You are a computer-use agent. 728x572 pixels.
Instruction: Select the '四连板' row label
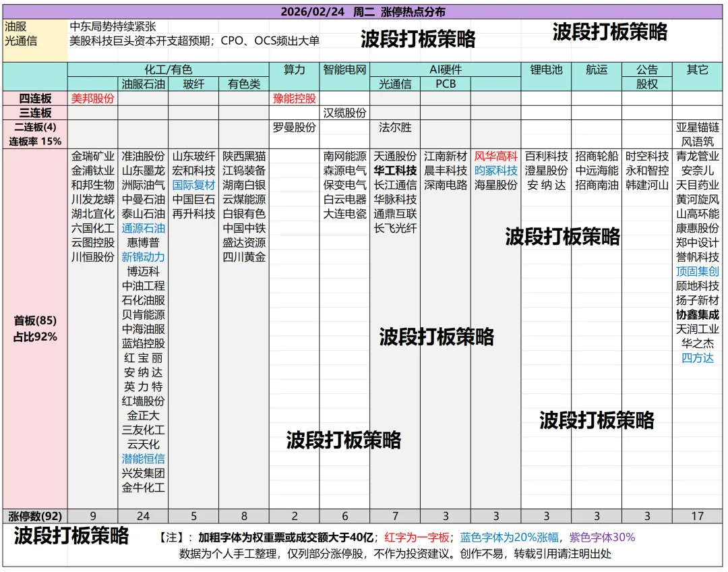[35, 98]
